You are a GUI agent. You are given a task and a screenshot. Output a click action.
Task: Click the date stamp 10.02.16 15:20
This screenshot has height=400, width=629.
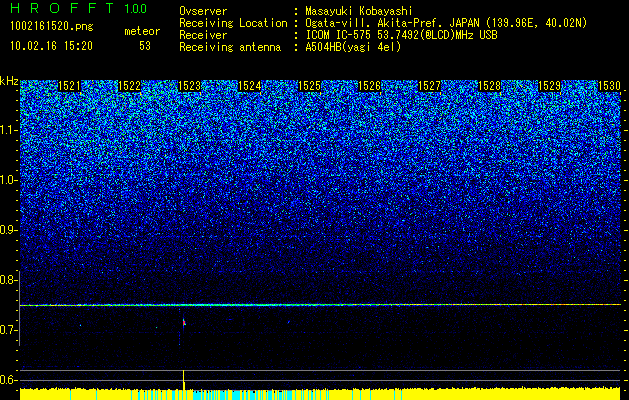51,46
